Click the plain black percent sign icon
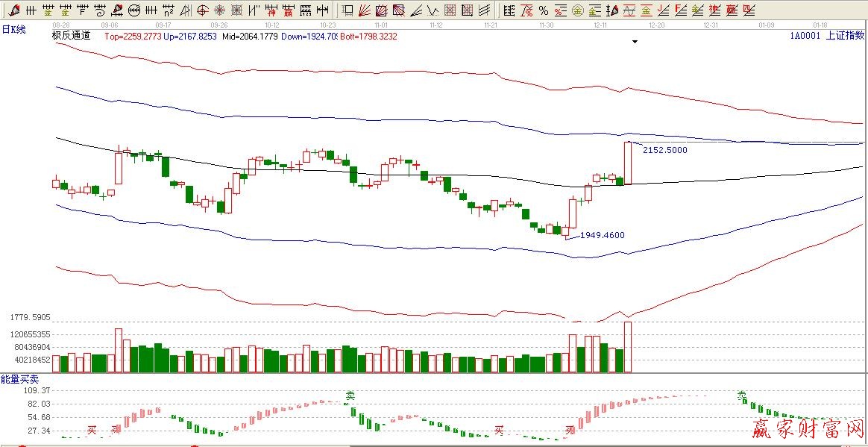The width and height of the screenshot is (868, 447). [543, 10]
